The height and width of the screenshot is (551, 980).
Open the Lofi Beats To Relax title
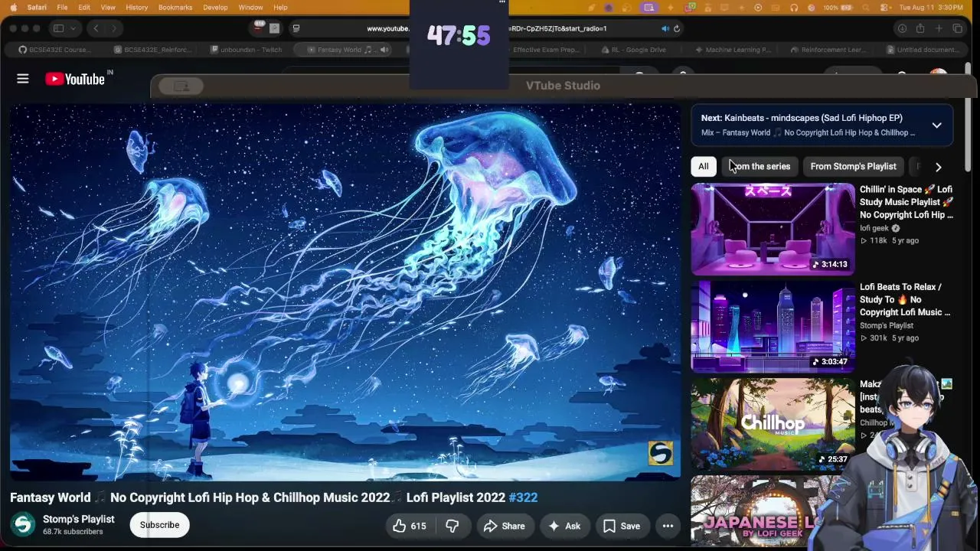[905, 299]
